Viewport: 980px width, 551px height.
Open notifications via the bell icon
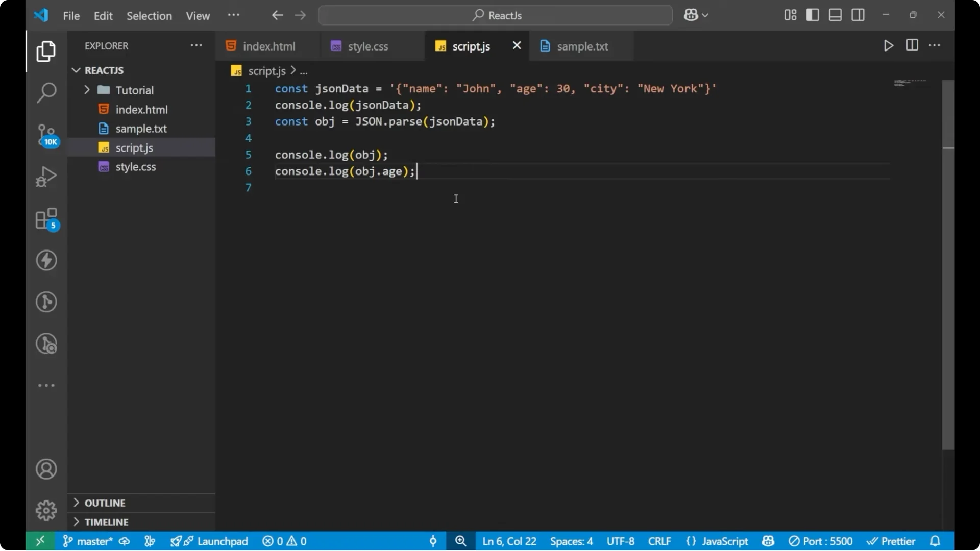click(x=936, y=541)
